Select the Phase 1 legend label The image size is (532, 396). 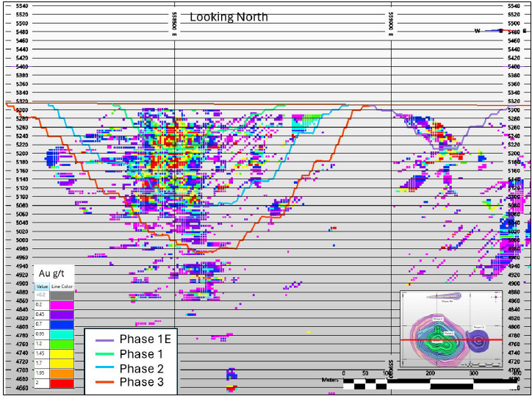(x=141, y=354)
